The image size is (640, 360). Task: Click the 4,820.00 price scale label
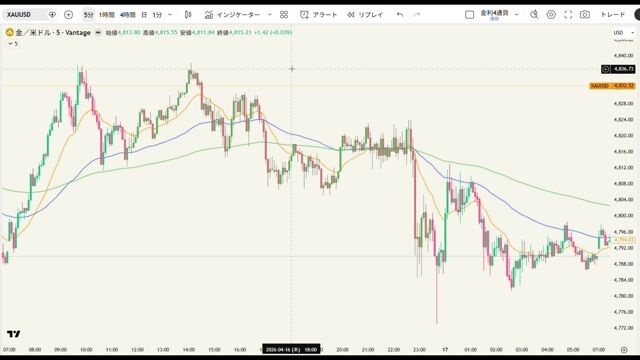click(624, 136)
